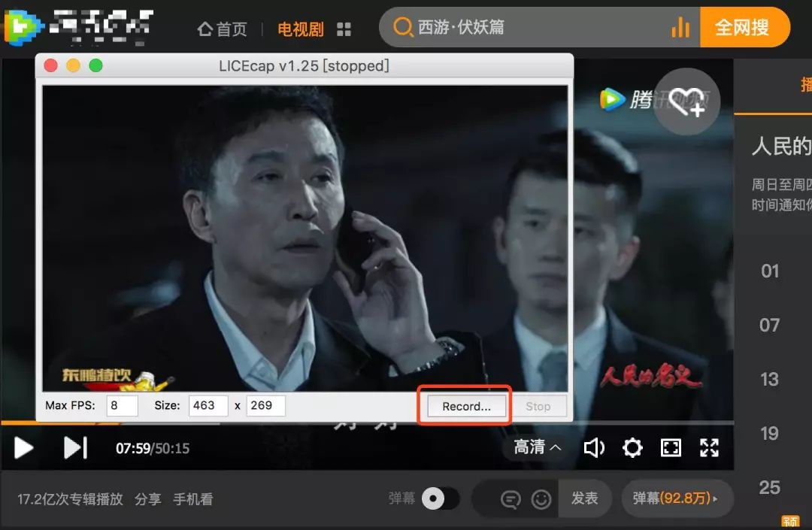
Task: Click the trending bars icon in search box
Action: 679,27
